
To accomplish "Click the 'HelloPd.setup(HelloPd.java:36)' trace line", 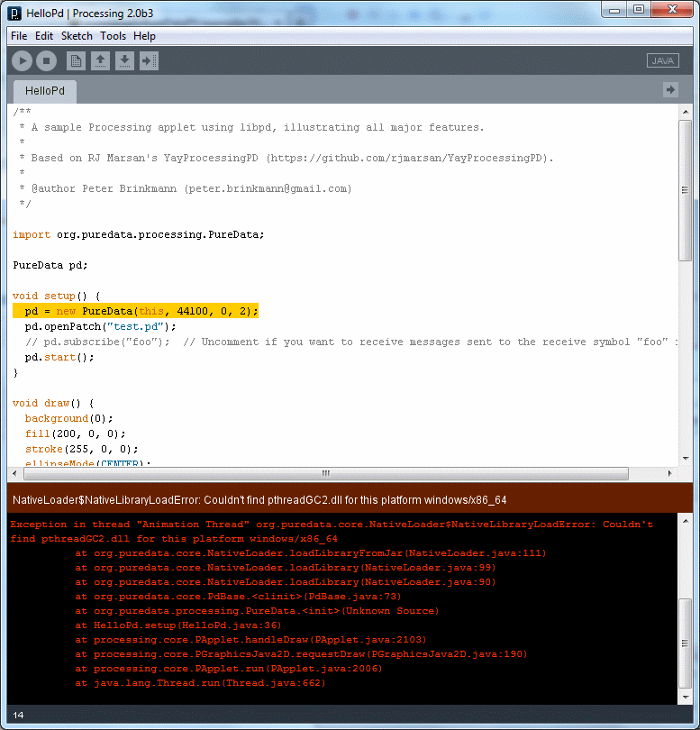I will coord(178,625).
